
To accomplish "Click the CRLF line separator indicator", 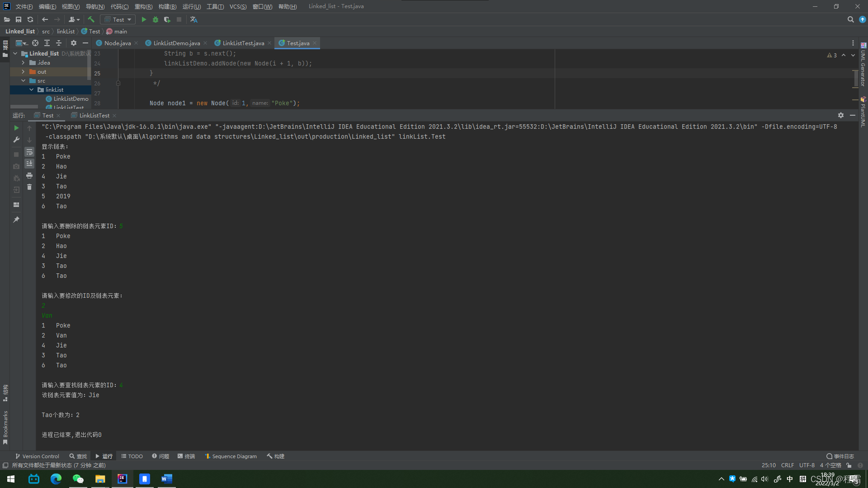I will coord(787,465).
